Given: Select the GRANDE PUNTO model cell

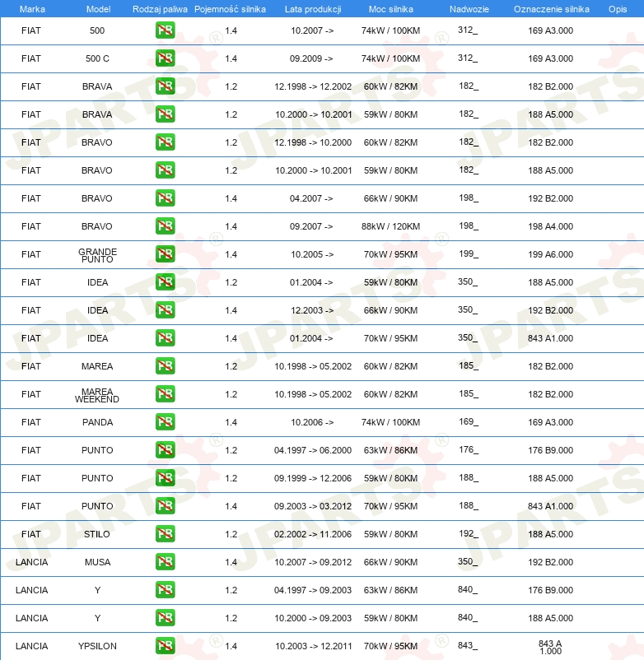Looking at the screenshot, I should [x=97, y=255].
